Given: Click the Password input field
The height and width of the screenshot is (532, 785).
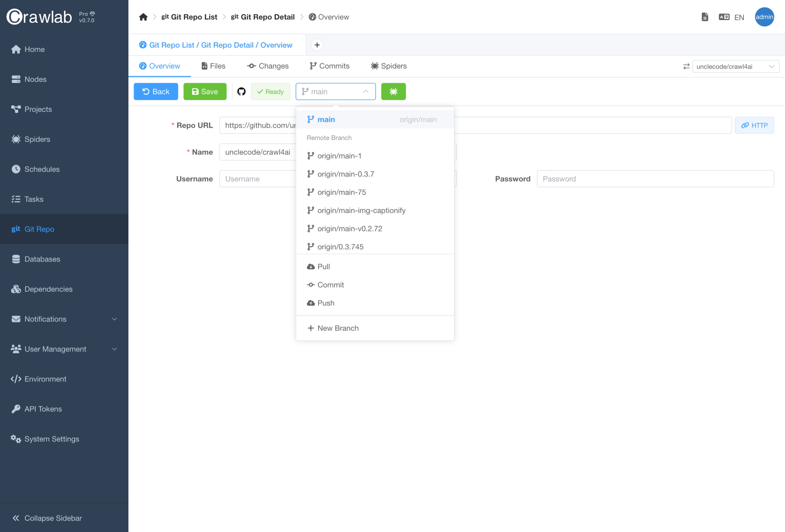Looking at the screenshot, I should point(655,179).
